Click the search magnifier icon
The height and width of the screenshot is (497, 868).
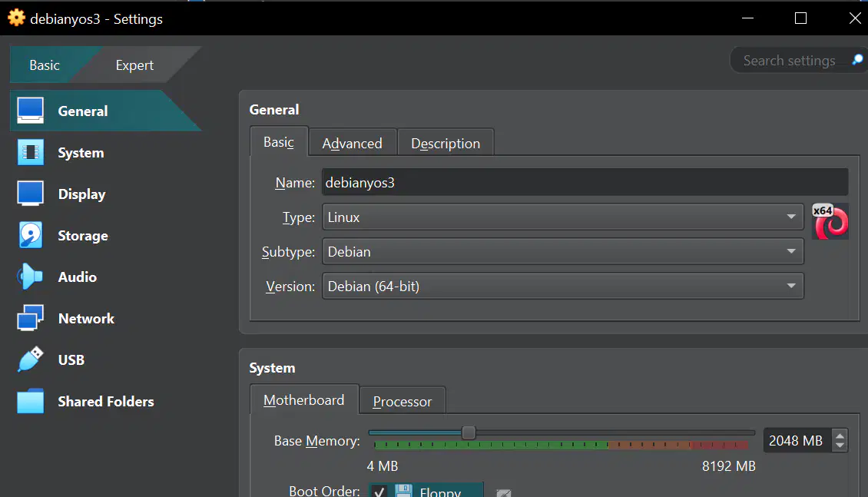point(857,60)
